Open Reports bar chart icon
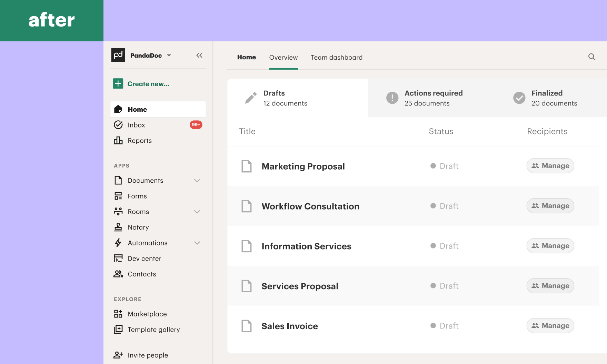Image resolution: width=607 pixels, height=364 pixels. [x=118, y=141]
